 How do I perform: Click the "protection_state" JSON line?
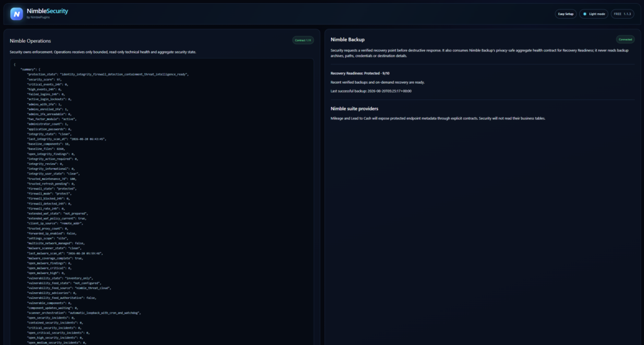click(108, 74)
